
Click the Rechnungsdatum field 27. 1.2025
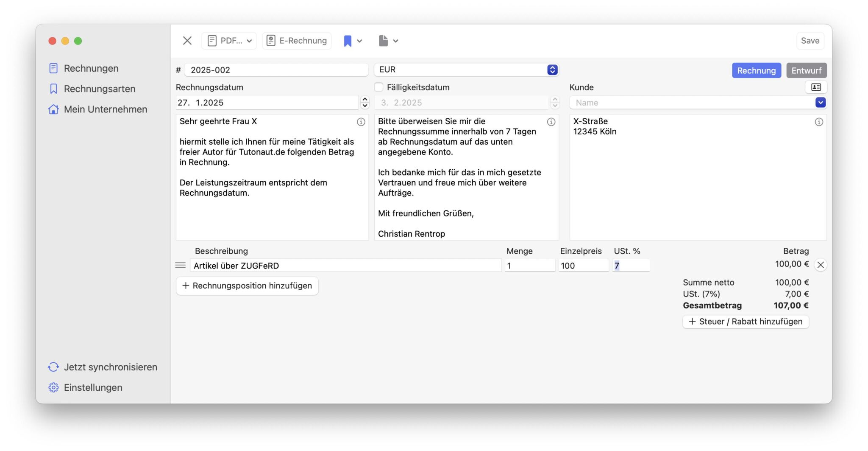point(267,103)
